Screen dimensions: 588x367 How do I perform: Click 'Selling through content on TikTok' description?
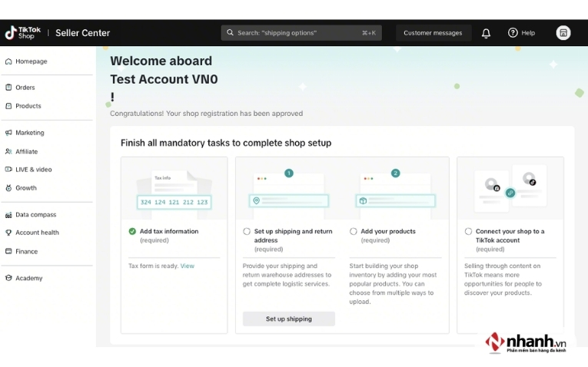point(503,279)
